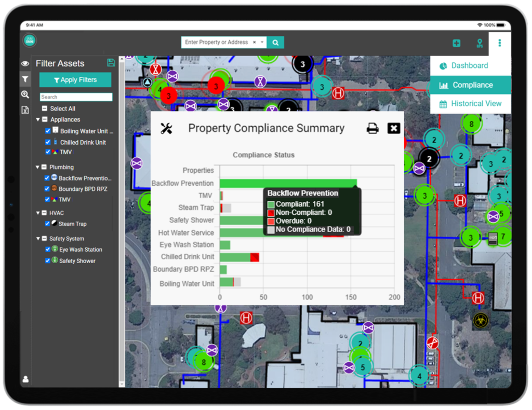This screenshot has height=410, width=532.
Task: Toggle the Steam Trap checkbox
Action: tap(48, 224)
